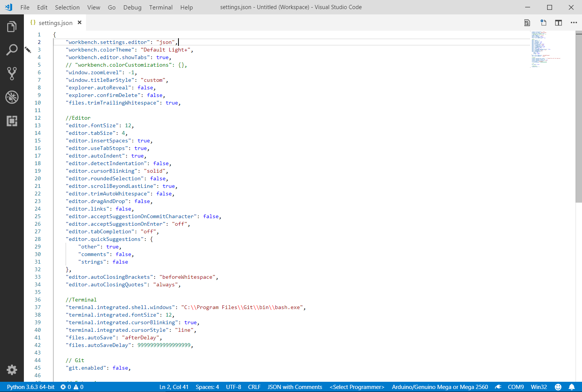
Task: Change indentation via Spaces: 4
Action: (207, 387)
